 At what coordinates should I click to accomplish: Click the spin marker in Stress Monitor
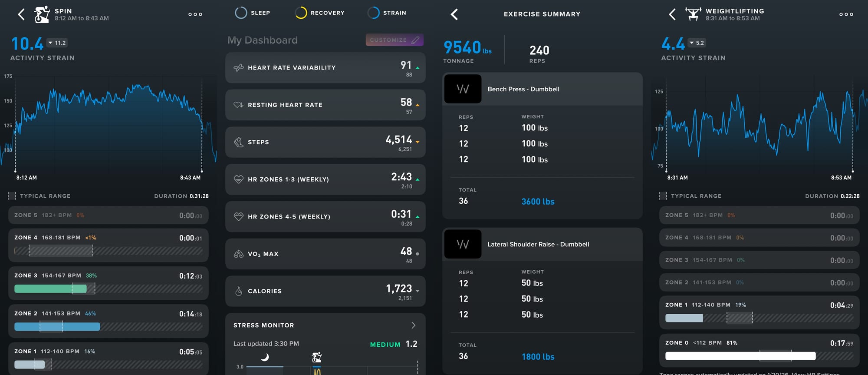coord(317,358)
